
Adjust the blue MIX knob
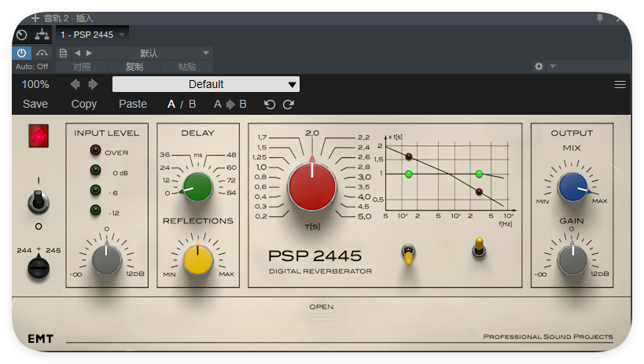572,187
